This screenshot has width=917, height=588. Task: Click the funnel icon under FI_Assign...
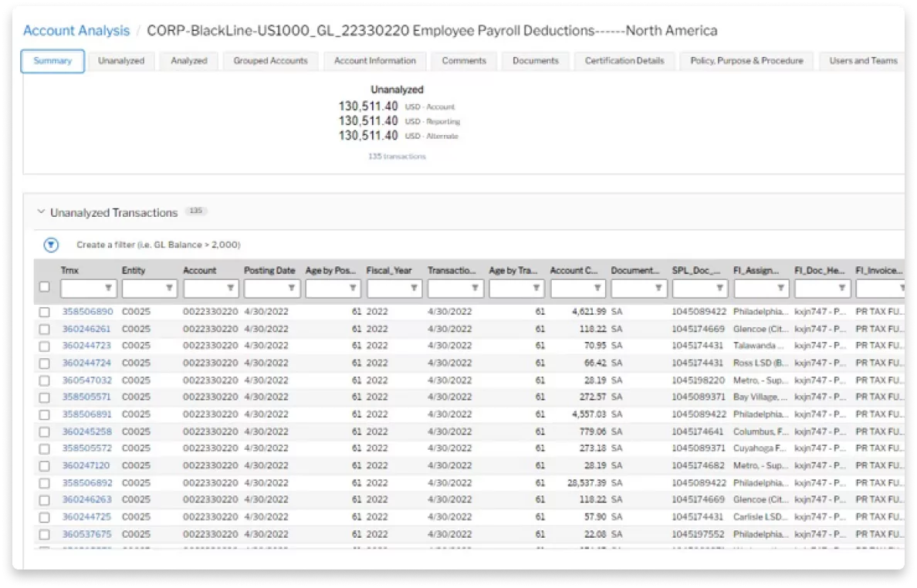[780, 288]
